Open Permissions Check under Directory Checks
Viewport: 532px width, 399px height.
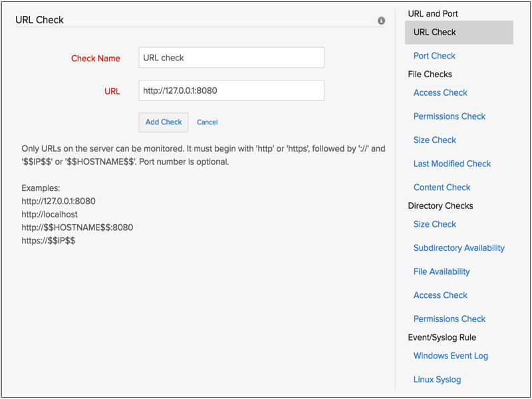coord(450,319)
